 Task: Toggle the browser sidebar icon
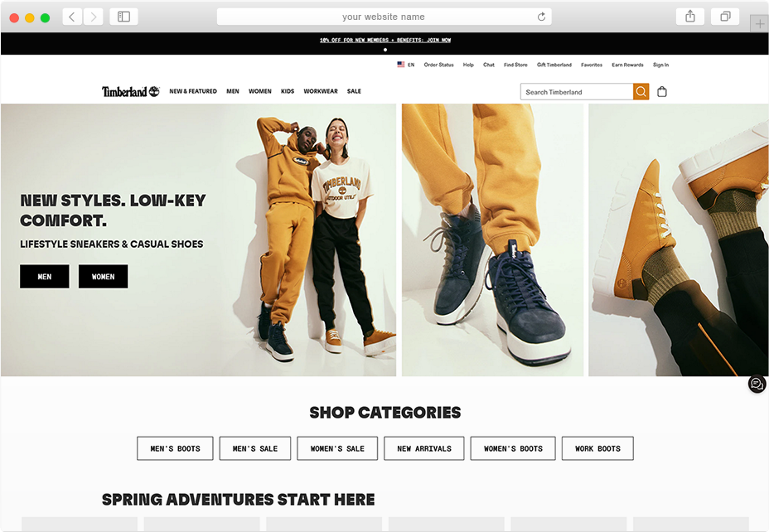[x=123, y=17]
